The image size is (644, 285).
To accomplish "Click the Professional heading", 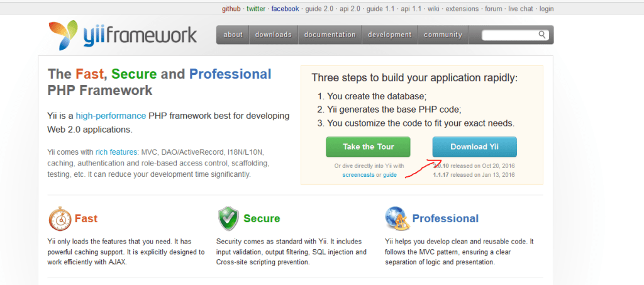I will [x=446, y=218].
